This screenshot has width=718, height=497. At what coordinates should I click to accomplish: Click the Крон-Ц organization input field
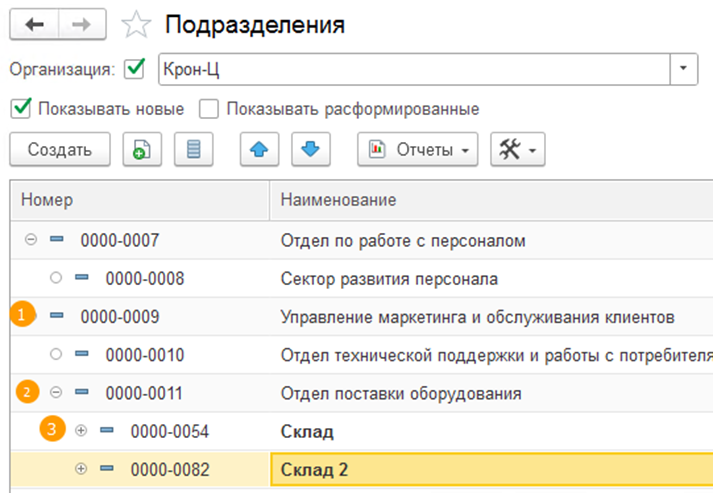[410, 70]
